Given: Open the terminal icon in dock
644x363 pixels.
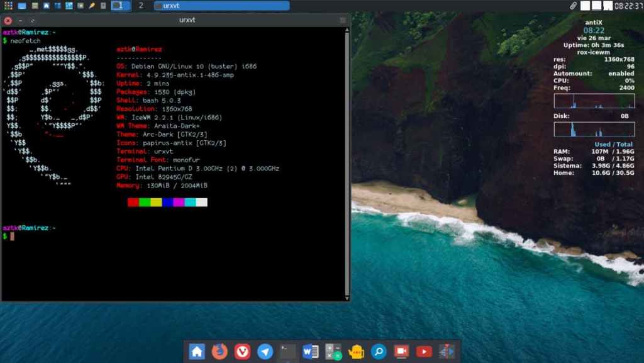Looking at the screenshot, I should 288,352.
